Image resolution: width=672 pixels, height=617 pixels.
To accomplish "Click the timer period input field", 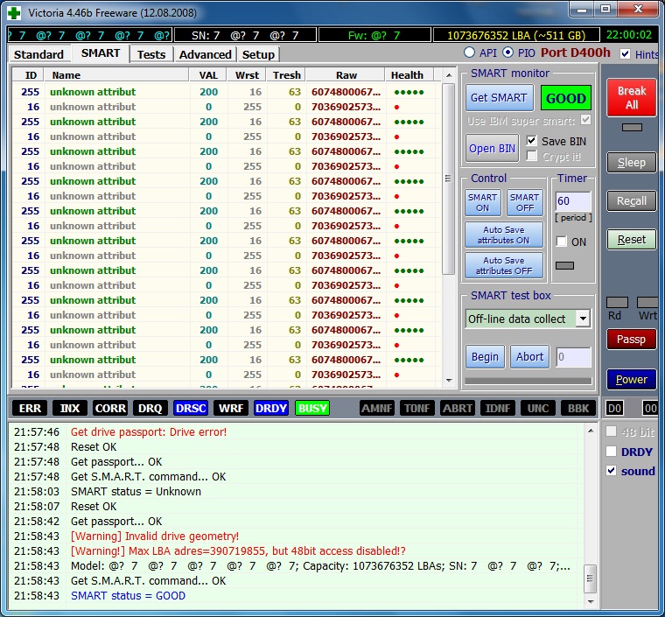I will pyautogui.click(x=573, y=201).
